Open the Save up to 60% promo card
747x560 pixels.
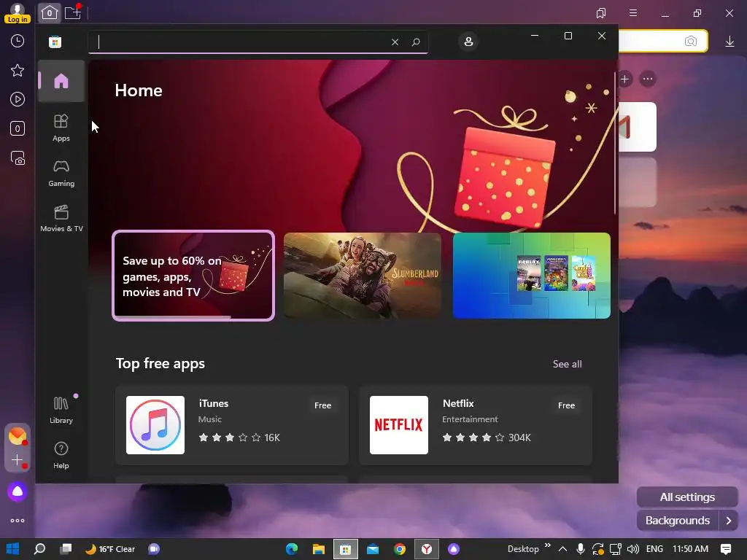coord(193,276)
